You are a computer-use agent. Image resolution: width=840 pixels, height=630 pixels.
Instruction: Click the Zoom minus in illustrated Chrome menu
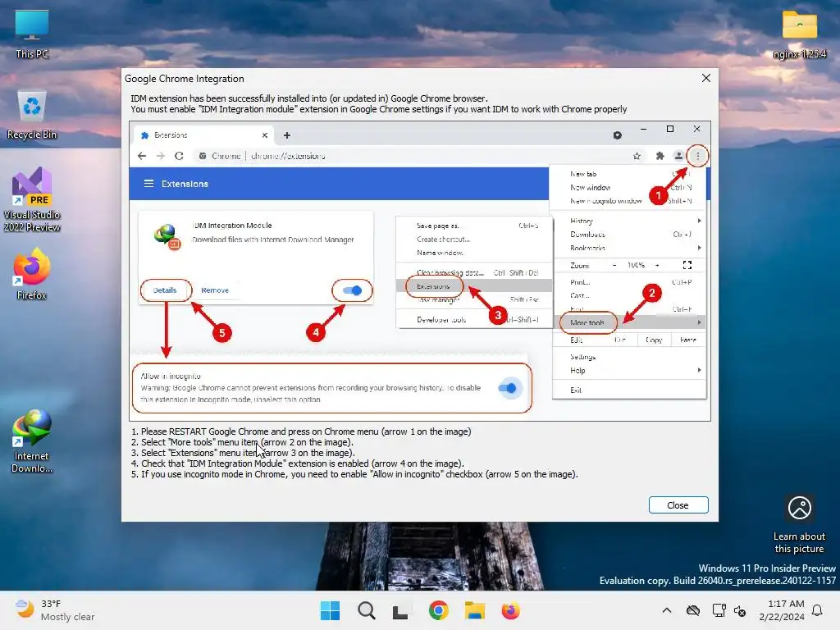coord(614,265)
